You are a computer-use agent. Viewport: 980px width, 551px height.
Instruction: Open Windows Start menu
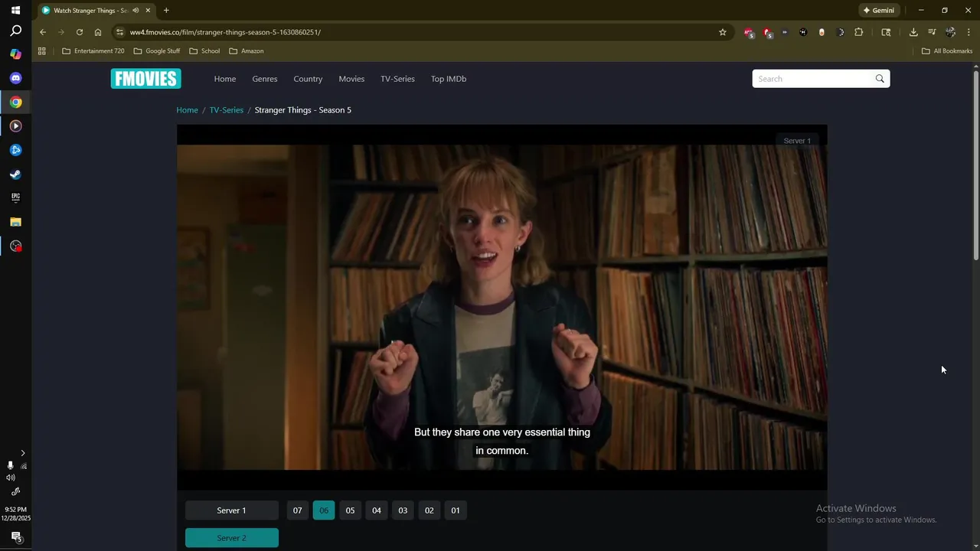tap(16, 11)
